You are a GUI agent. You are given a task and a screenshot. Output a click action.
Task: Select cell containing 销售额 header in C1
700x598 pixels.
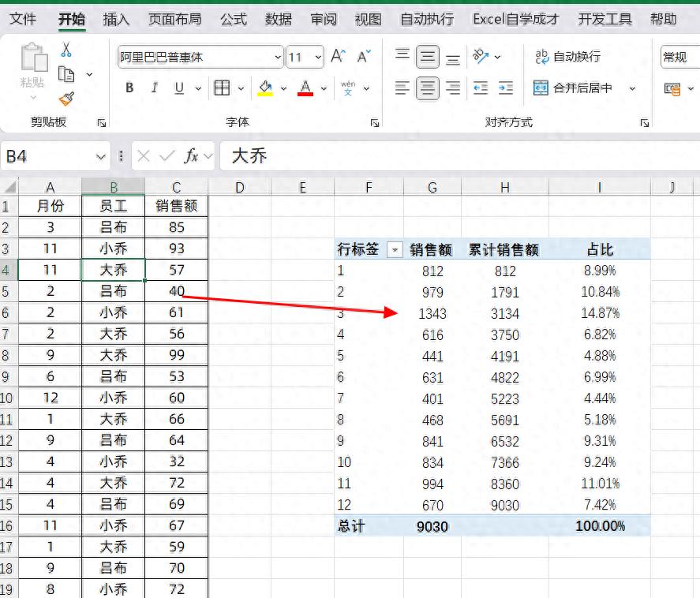coord(176,206)
